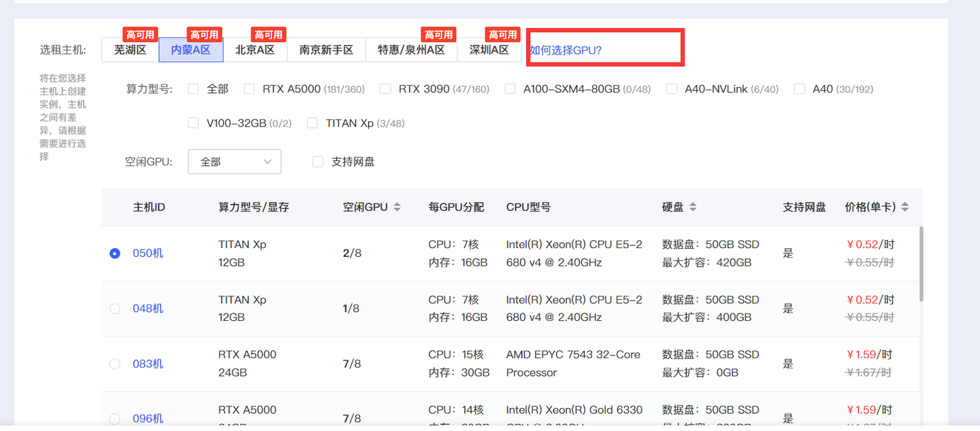Viewport: 980px width, 431px height.
Task: Enable the A40-NVLink filter
Action: [672, 88]
